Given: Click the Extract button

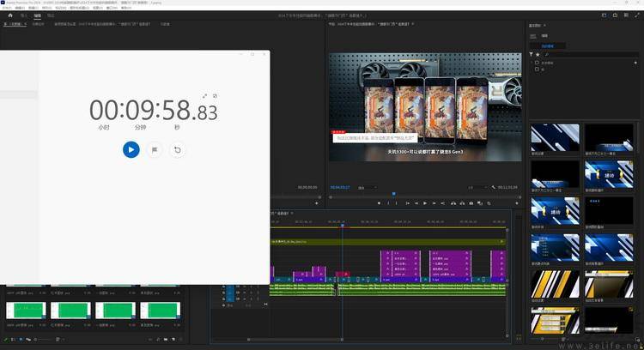Looking at the screenshot, I should (x=462, y=203).
